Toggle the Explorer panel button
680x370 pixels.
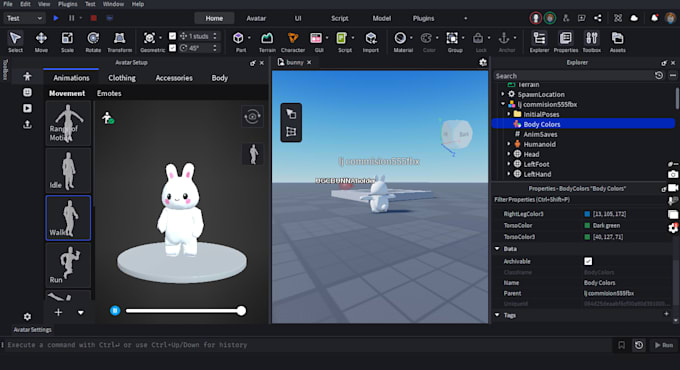[539, 42]
